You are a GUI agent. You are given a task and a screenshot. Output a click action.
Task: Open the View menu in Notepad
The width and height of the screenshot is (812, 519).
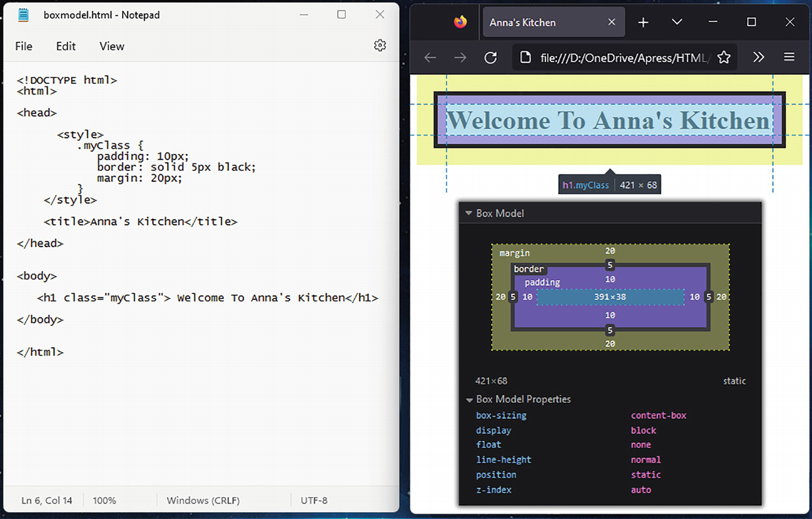(112, 46)
